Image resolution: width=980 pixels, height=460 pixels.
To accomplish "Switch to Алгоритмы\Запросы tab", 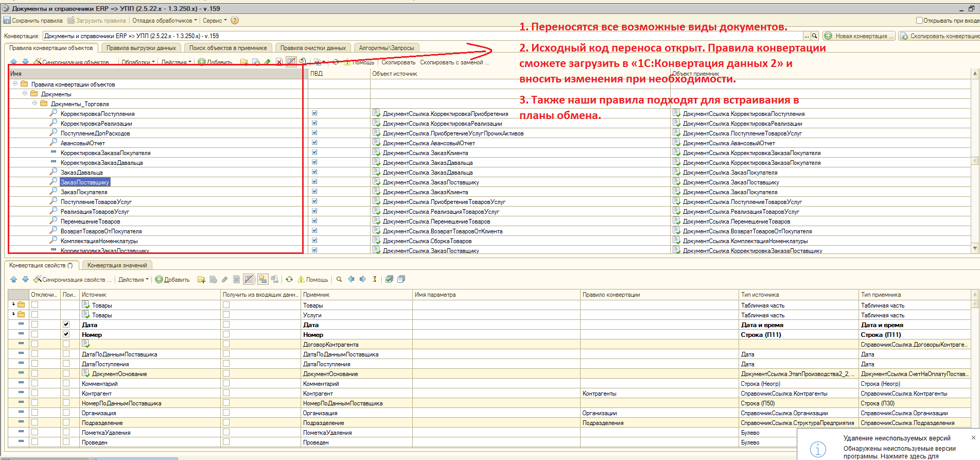I will pyautogui.click(x=387, y=48).
